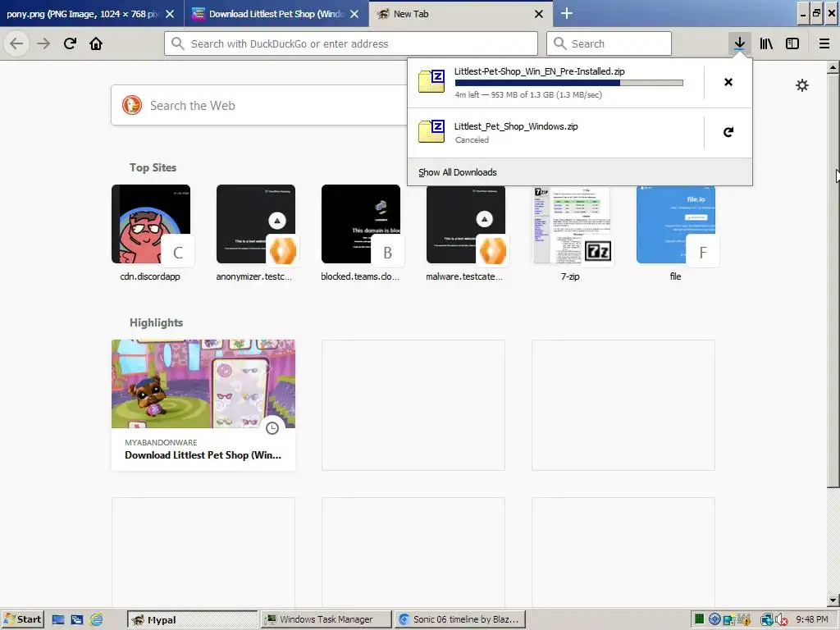Click the forward navigation arrow
This screenshot has width=840, height=630.
click(x=43, y=43)
